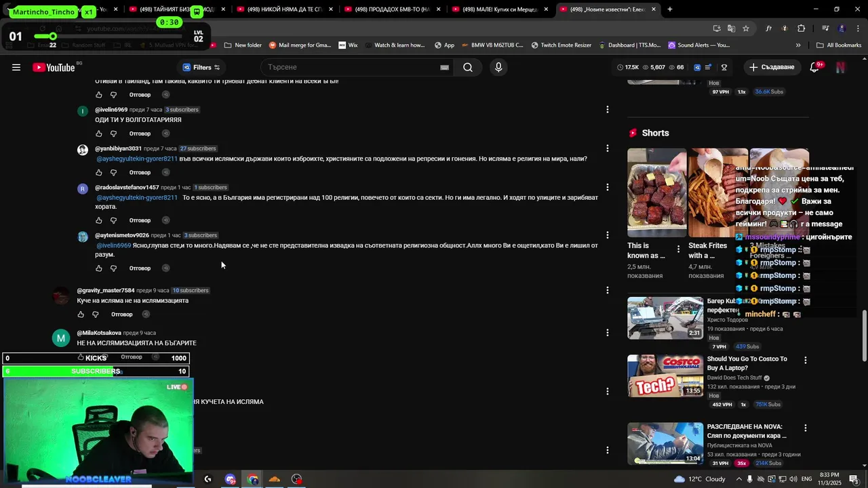This screenshot has height=488, width=868.
Task: Open the account avatar menu
Action: (840, 67)
